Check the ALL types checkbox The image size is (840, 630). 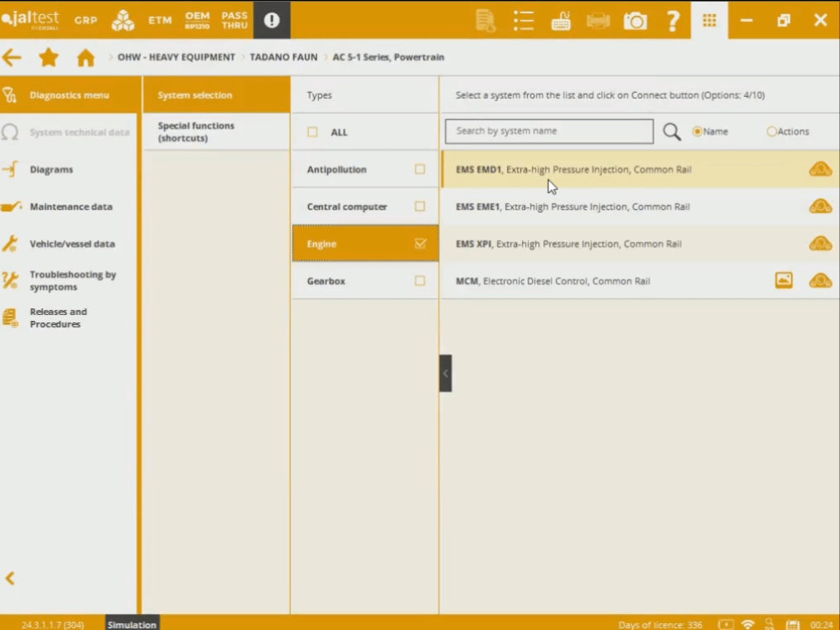point(312,132)
